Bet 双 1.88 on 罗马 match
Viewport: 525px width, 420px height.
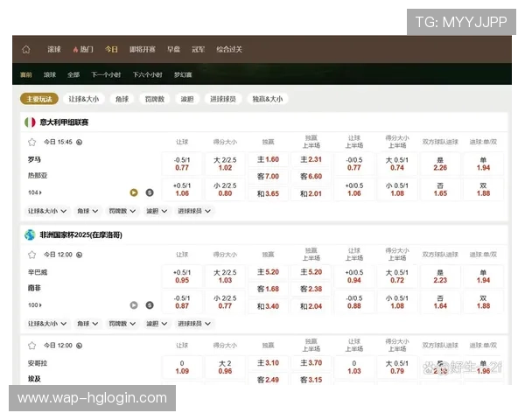[x=483, y=189]
